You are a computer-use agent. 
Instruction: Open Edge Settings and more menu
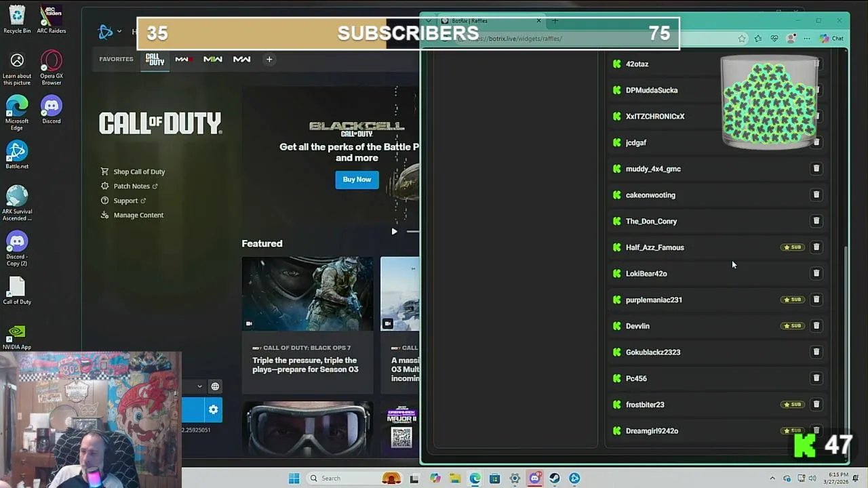tap(806, 39)
